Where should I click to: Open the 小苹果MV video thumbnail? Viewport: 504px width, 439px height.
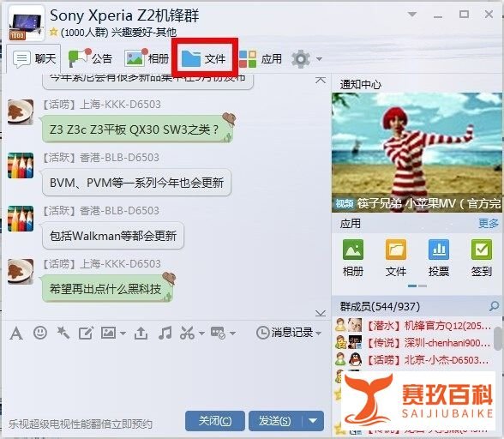(417, 153)
